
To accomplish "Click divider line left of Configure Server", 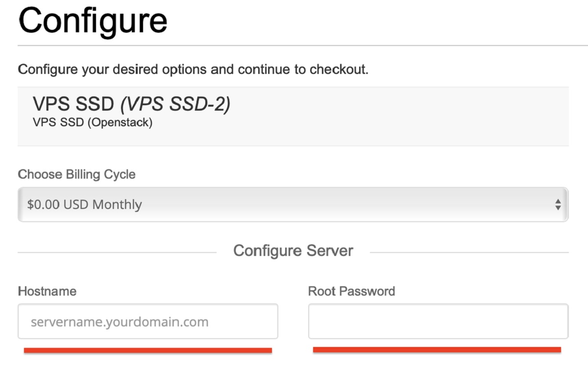I will click(x=117, y=253).
